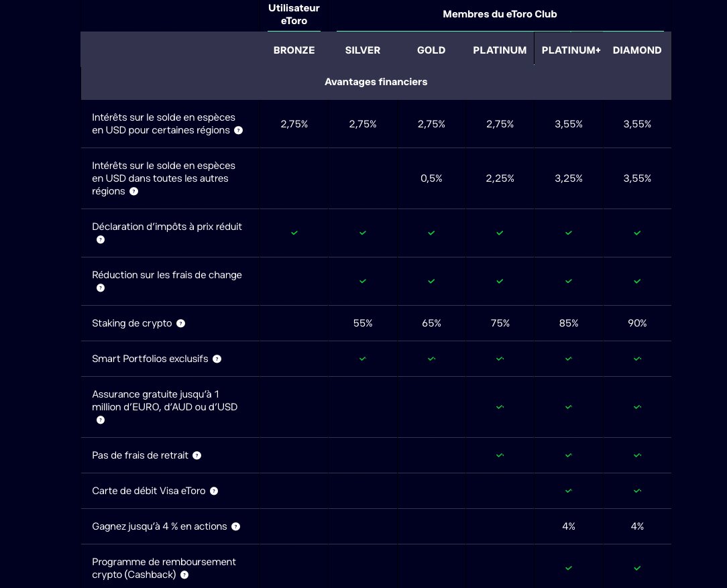
Task: Select the BRONZE tier column header
Action: [x=294, y=50]
